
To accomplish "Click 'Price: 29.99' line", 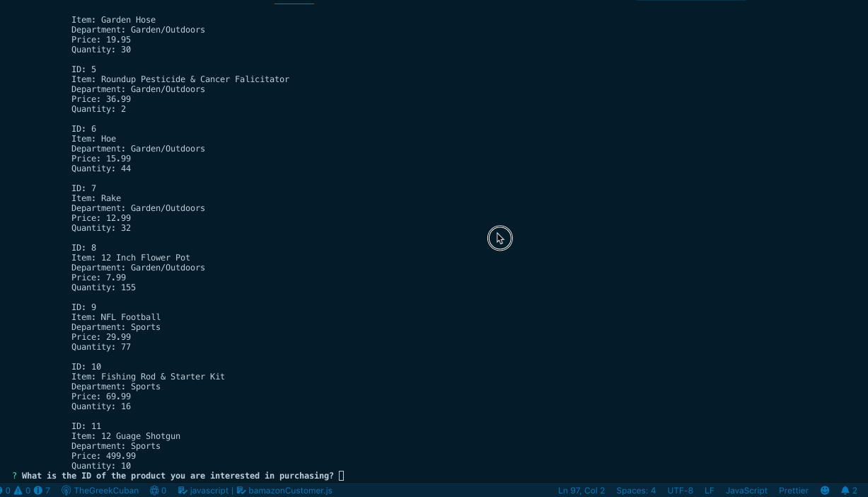I will point(101,337).
